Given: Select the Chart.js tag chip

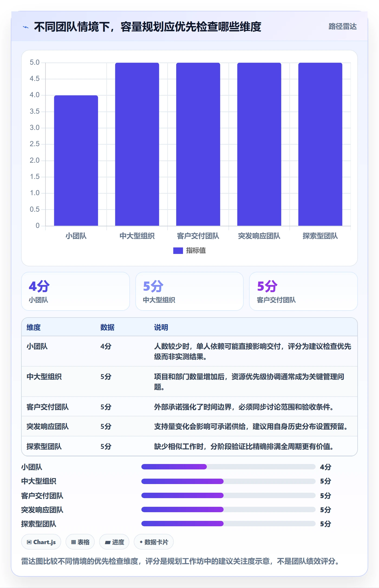Looking at the screenshot, I should pos(41,542).
